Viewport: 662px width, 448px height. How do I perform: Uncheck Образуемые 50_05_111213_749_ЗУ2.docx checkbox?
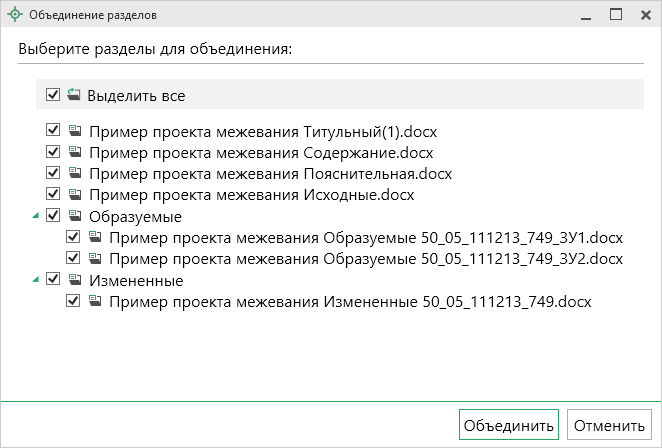pyautogui.click(x=73, y=258)
